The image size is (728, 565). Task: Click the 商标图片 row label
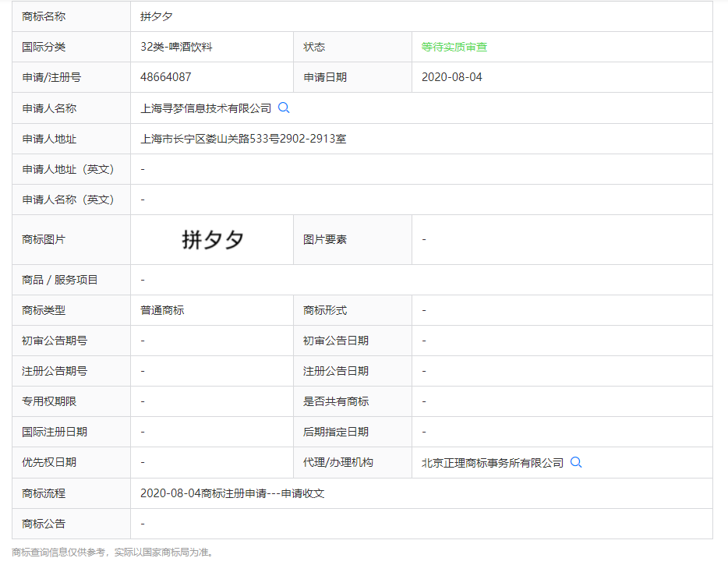[x=44, y=239]
